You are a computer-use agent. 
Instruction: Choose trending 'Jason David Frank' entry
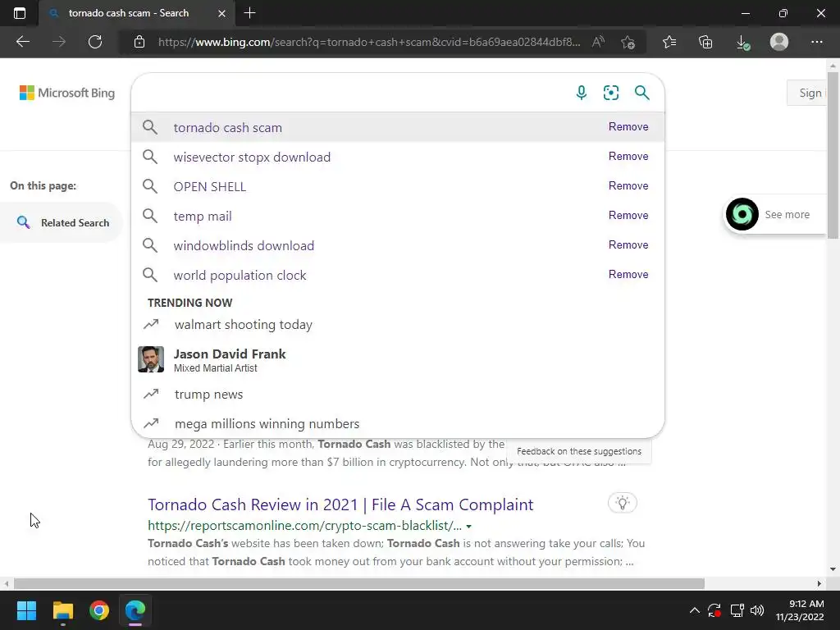point(398,359)
